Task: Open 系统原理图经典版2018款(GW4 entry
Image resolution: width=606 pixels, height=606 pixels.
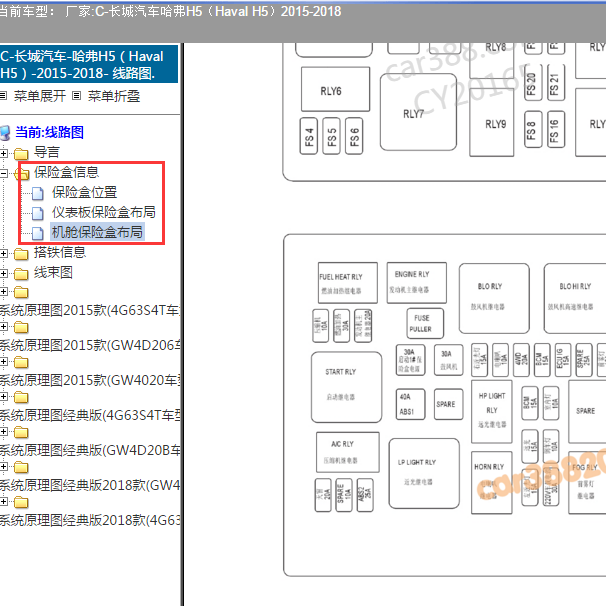Action: 90,485
